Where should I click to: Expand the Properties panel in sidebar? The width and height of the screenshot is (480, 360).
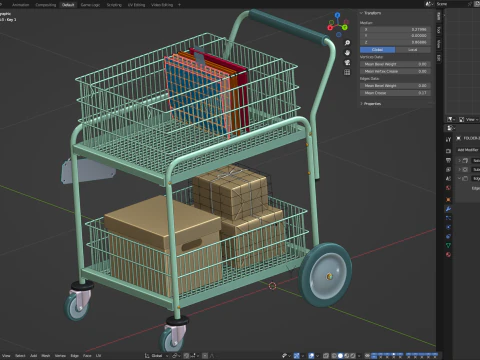pos(361,104)
